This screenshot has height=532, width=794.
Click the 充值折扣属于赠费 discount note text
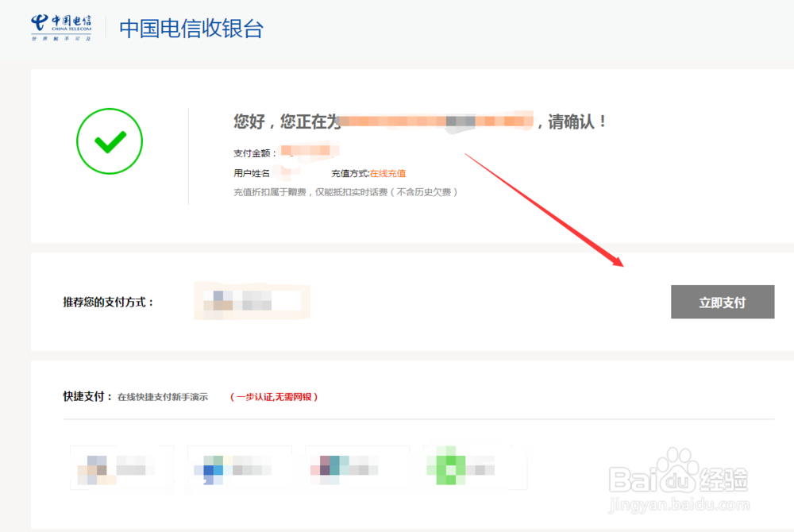click(x=345, y=192)
